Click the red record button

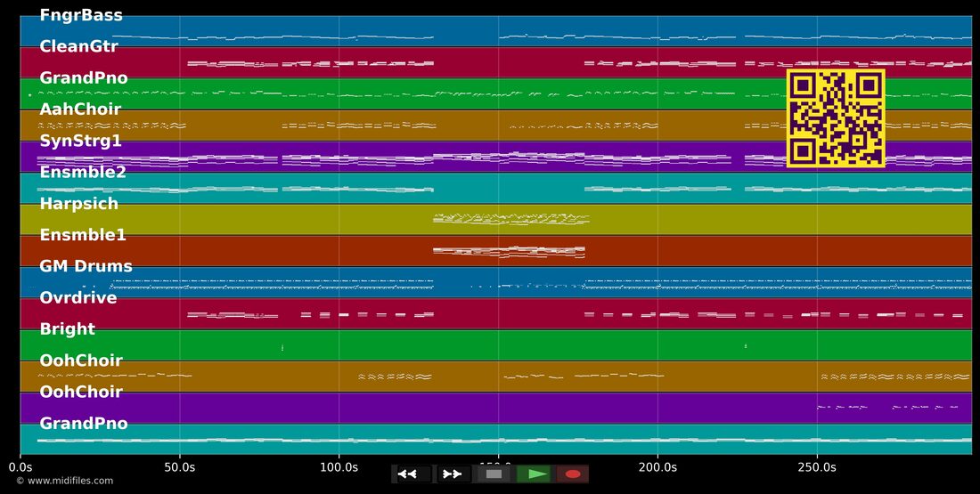pos(573,474)
